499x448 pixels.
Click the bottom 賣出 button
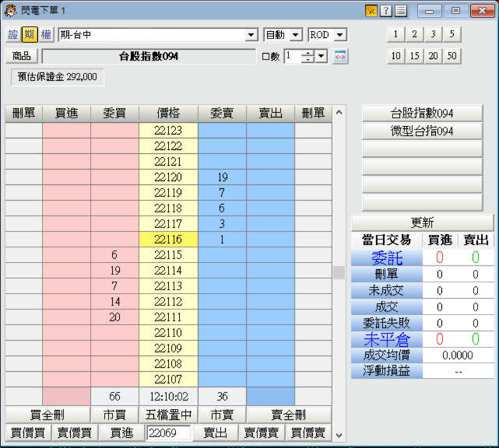(215, 432)
